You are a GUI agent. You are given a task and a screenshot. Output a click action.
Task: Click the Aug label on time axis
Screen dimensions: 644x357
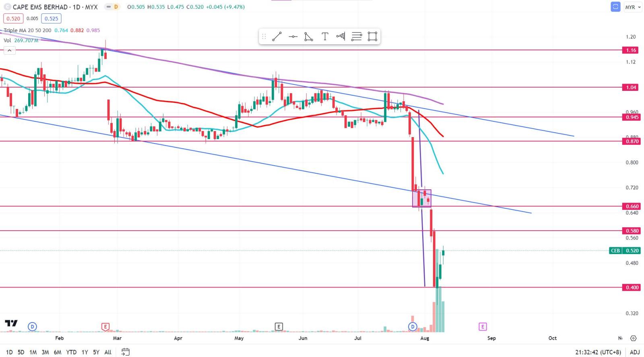(425, 338)
